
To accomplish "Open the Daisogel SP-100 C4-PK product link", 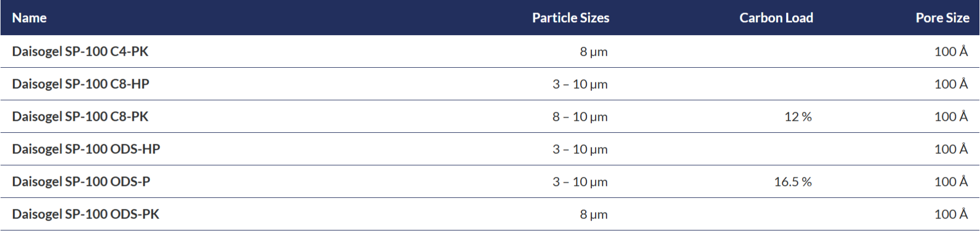I will point(80,52).
